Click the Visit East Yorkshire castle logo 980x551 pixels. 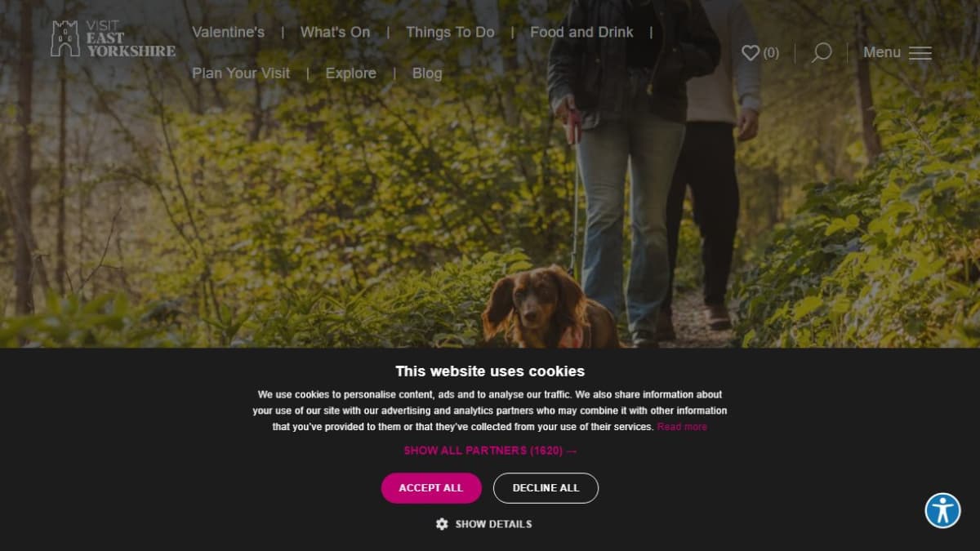coord(113,38)
